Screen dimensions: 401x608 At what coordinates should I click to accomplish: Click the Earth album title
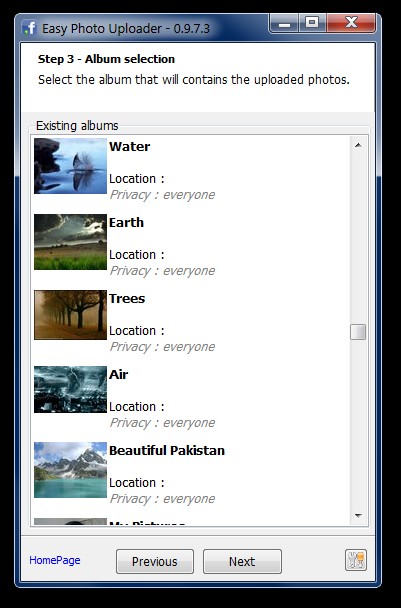tap(126, 223)
